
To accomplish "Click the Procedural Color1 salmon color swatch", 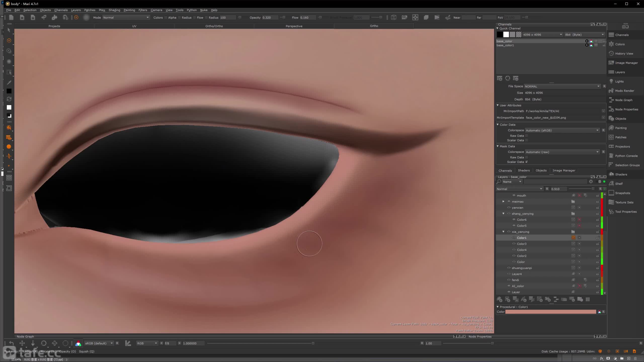I will (550, 312).
